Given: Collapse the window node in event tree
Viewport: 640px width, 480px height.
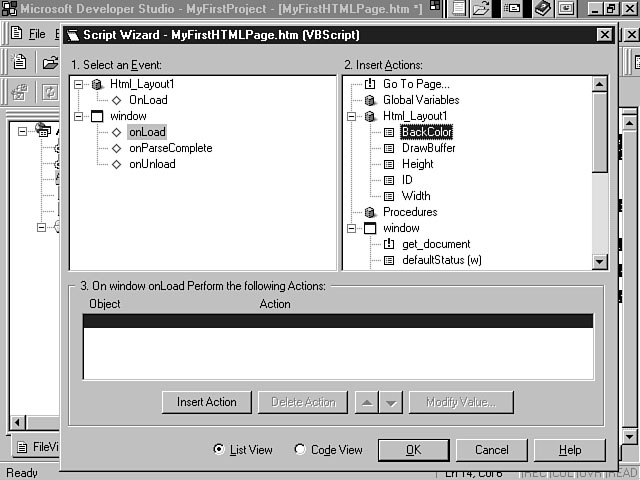Looking at the screenshot, I should (79, 116).
